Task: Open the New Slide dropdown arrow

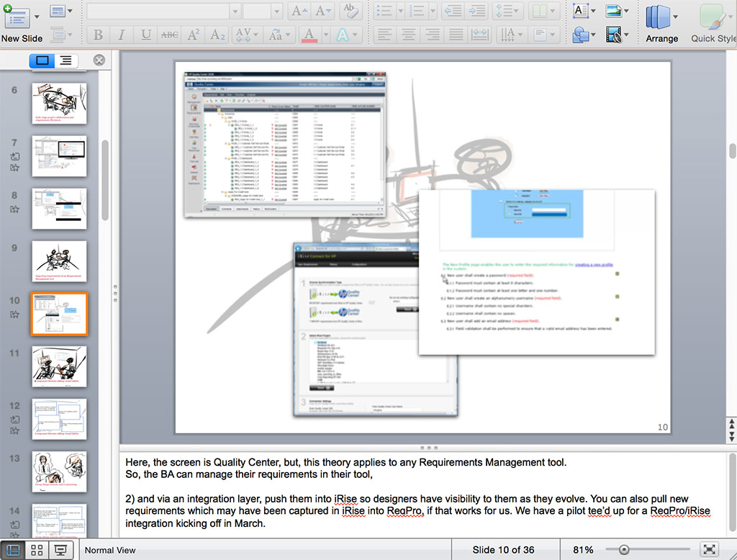Action: (37, 17)
